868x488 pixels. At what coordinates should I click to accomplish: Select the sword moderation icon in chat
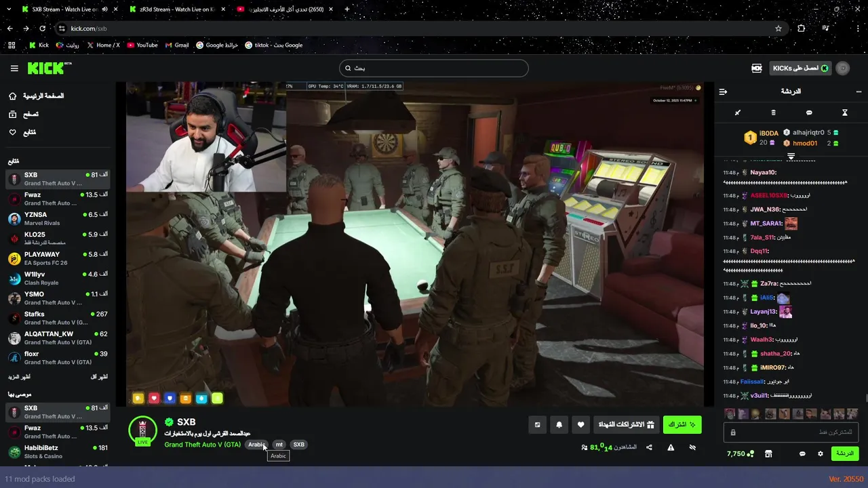(738, 113)
